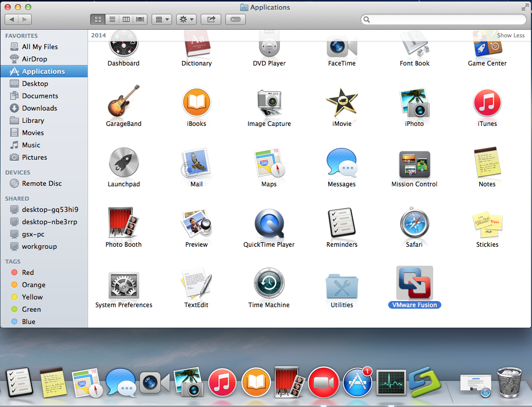532x407 pixels.
Task: Launch iTunes from the Applications grid
Action: click(x=487, y=105)
